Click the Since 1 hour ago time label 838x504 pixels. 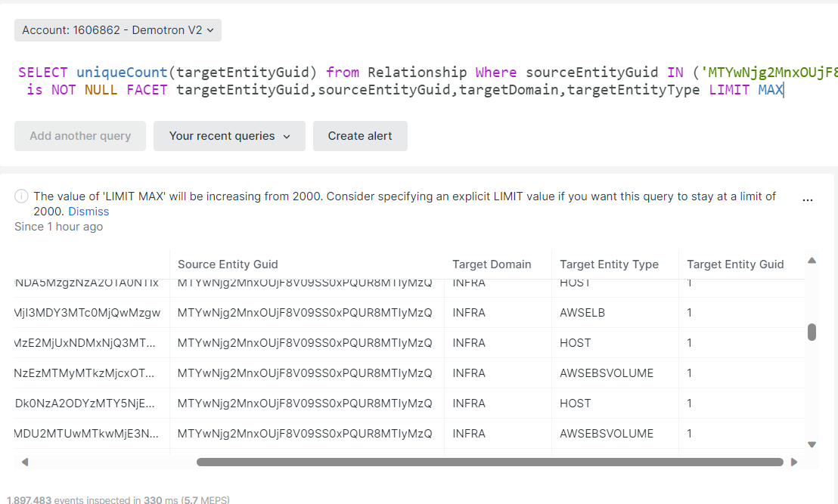point(58,226)
